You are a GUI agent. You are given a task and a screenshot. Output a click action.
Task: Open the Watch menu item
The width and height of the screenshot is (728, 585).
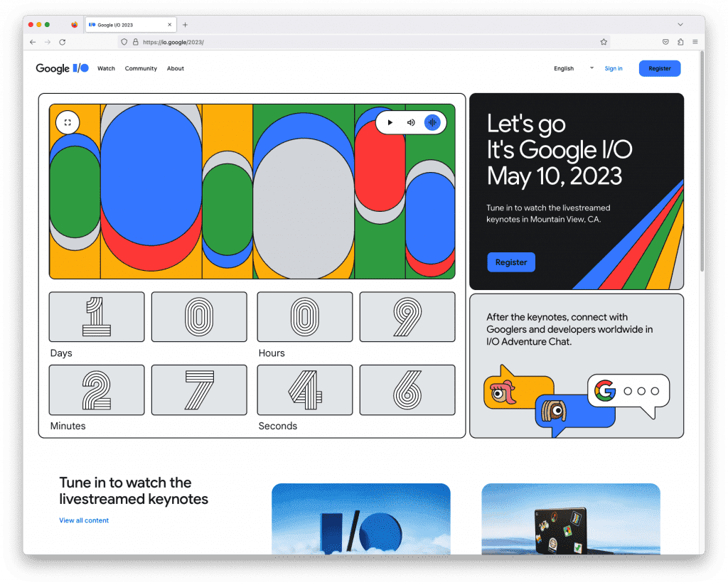click(x=106, y=69)
